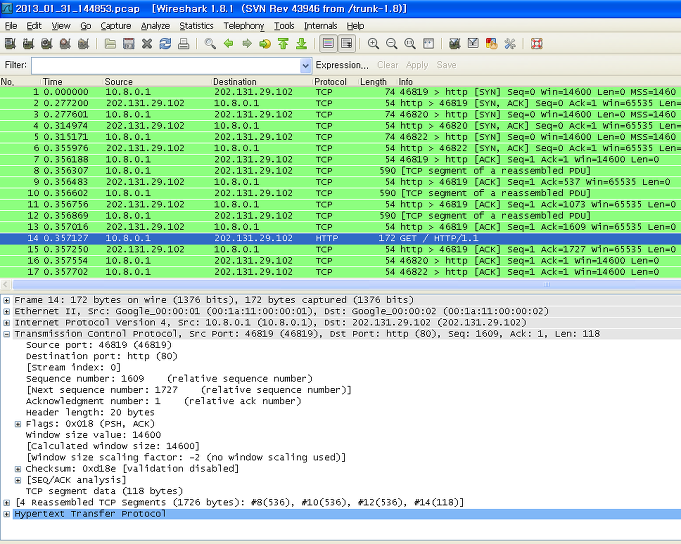Go forward in packet history arrow
681x544 pixels.
(247, 43)
